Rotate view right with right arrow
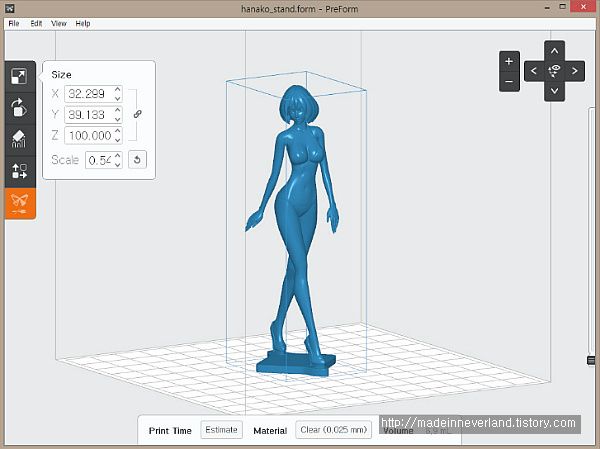 click(574, 71)
